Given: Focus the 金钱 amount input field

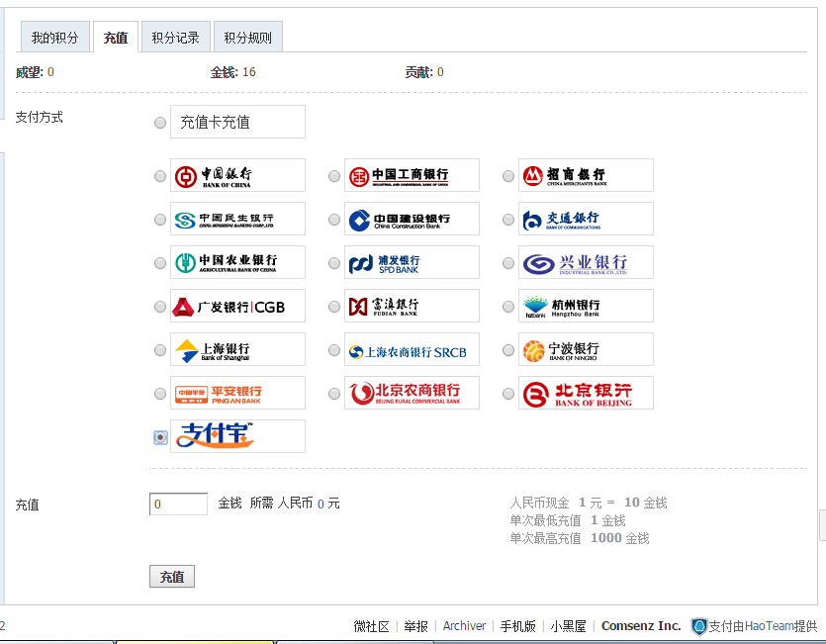Looking at the screenshot, I should coord(179,504).
